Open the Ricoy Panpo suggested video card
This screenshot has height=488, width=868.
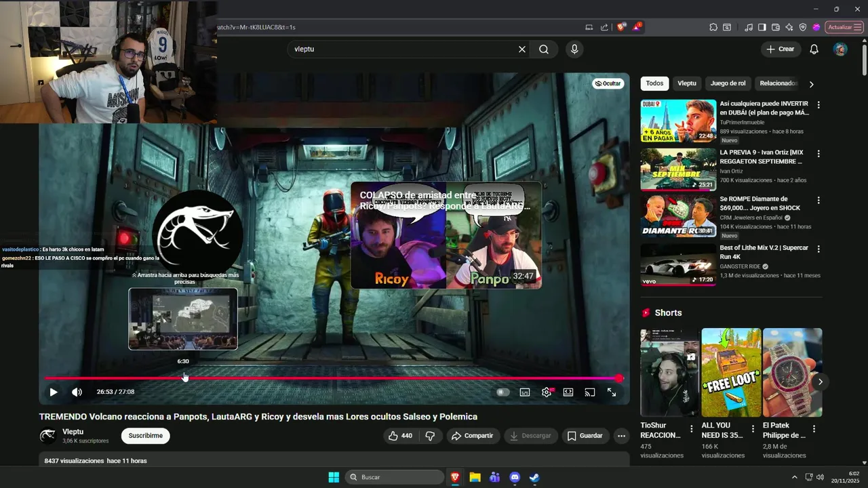point(446,235)
